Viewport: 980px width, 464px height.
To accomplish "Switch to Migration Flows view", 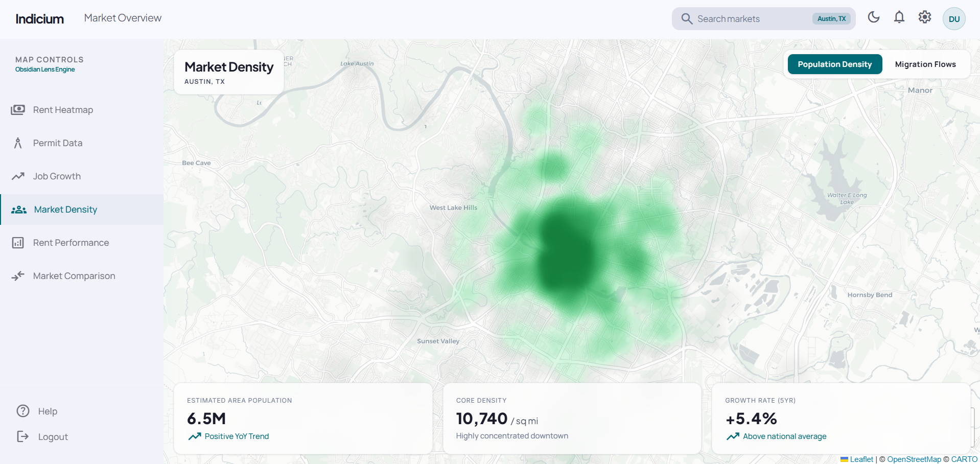I will (925, 64).
